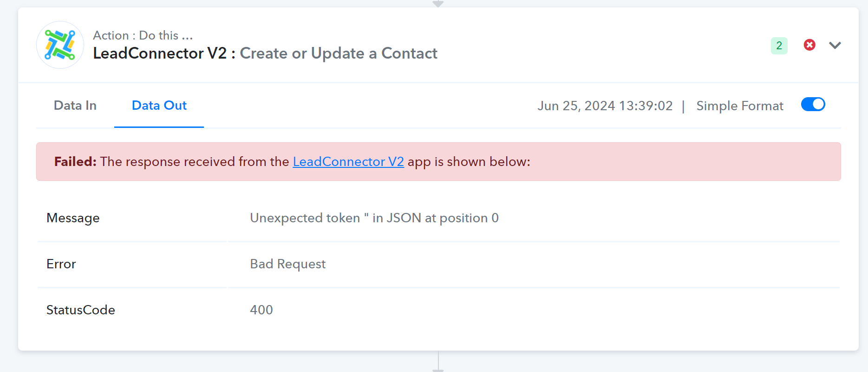The height and width of the screenshot is (372, 868).
Task: Click the connector arrow above the action card
Action: pos(437,4)
